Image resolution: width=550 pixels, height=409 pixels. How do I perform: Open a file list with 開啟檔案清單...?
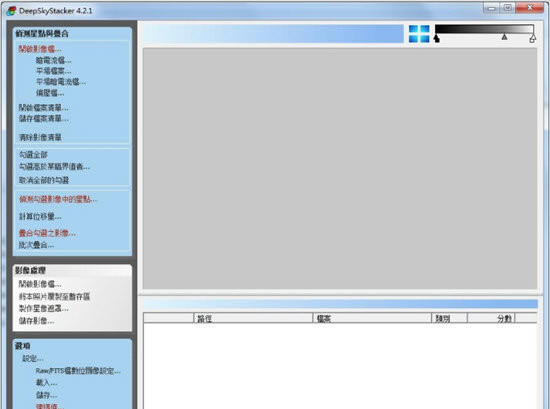point(43,108)
